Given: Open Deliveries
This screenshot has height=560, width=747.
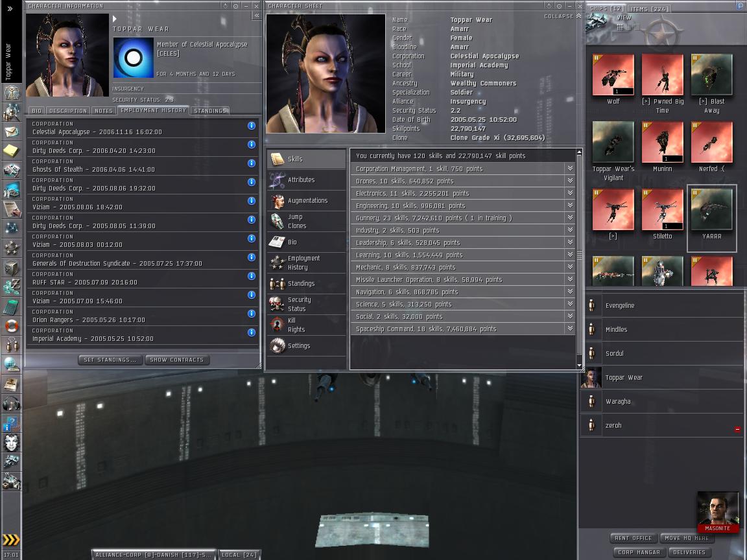Looking at the screenshot, I should point(689,552).
